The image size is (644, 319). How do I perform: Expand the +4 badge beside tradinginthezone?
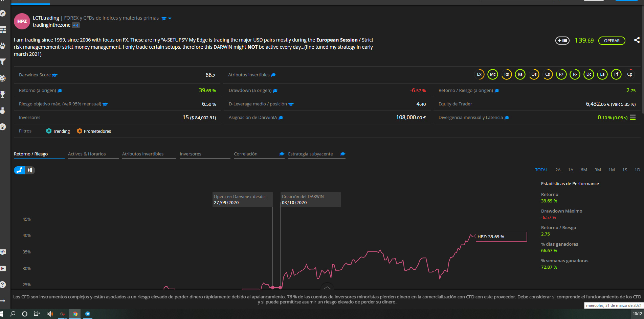point(76,25)
